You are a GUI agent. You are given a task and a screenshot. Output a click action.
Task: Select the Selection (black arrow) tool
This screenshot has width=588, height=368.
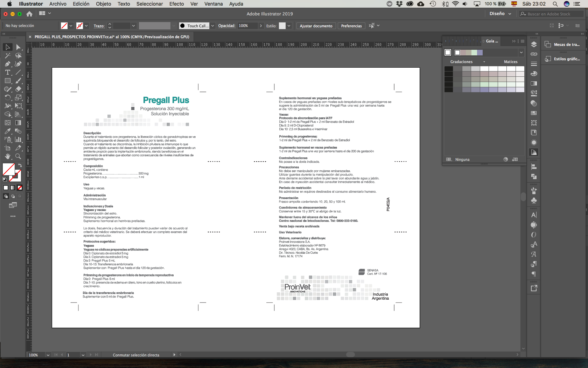[x=8, y=47]
